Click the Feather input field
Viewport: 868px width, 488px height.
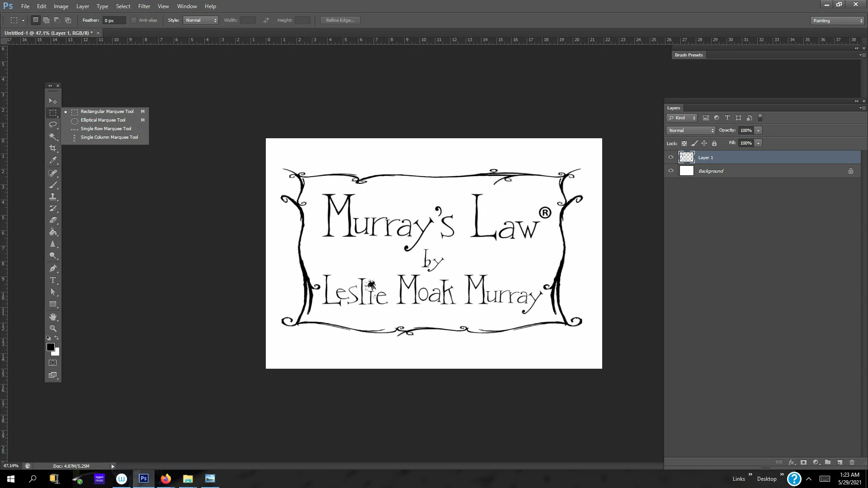point(114,21)
